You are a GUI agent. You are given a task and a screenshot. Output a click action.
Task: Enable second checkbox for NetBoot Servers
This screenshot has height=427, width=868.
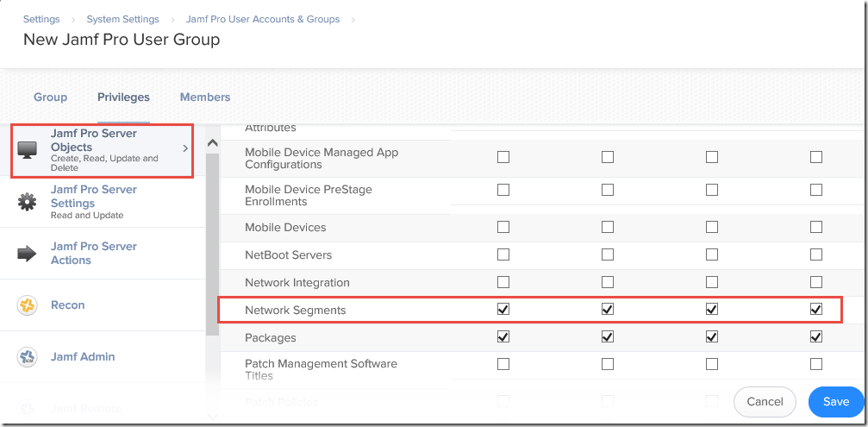[x=608, y=254]
